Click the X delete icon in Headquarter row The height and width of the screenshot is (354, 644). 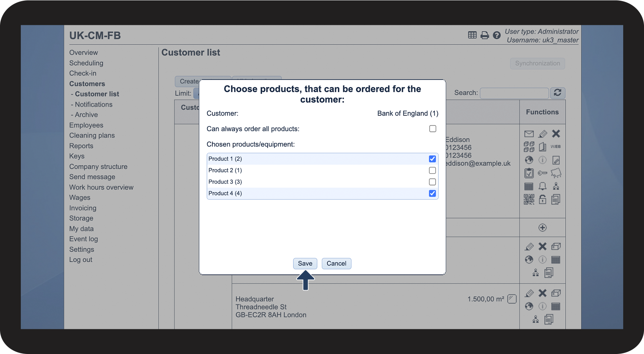coord(542,293)
